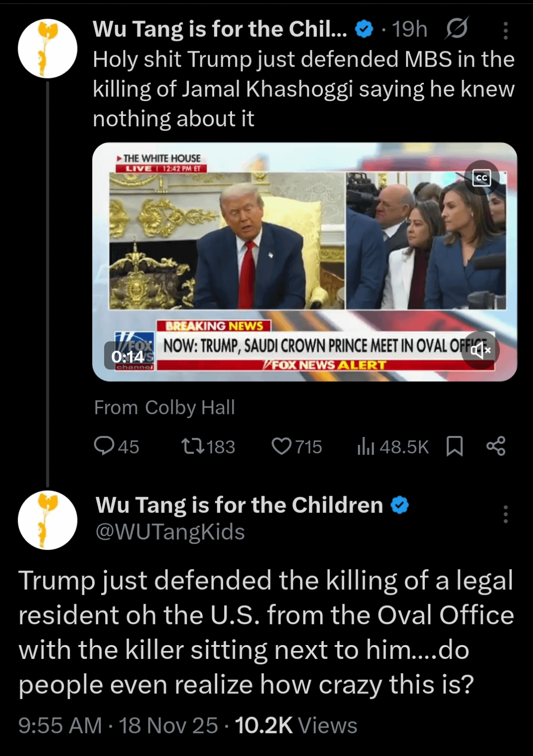533x756 pixels.
Task: Open the @WUTangKids handle link
Action: pyautogui.click(x=170, y=532)
